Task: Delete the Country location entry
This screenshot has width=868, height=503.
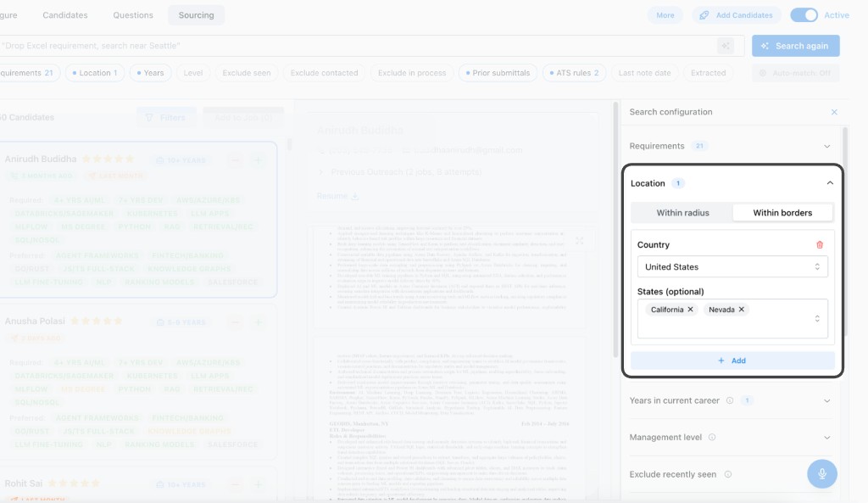Action: pyautogui.click(x=820, y=245)
